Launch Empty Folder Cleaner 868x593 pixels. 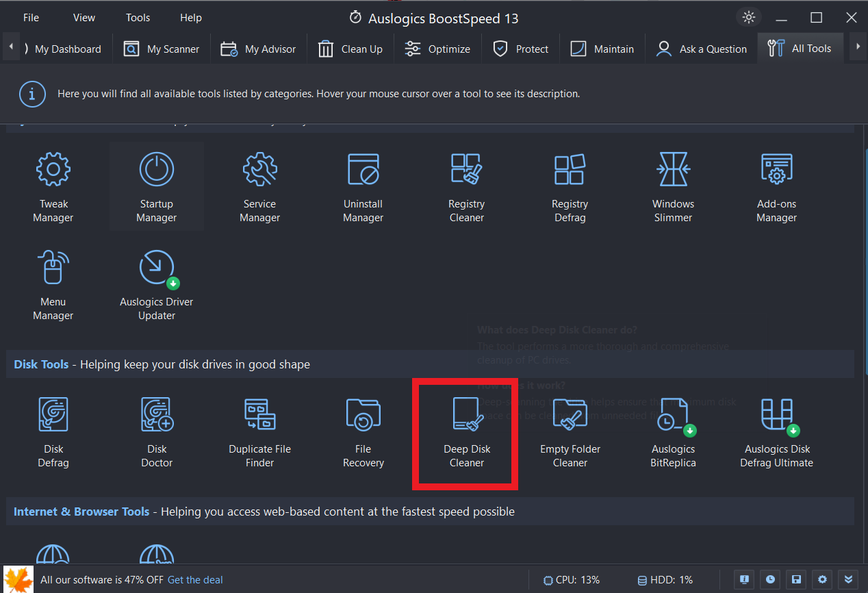point(570,432)
